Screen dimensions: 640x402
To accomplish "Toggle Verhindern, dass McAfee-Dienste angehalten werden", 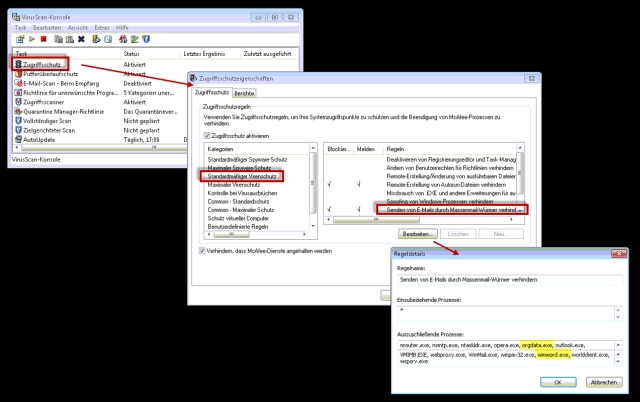I will (202, 251).
